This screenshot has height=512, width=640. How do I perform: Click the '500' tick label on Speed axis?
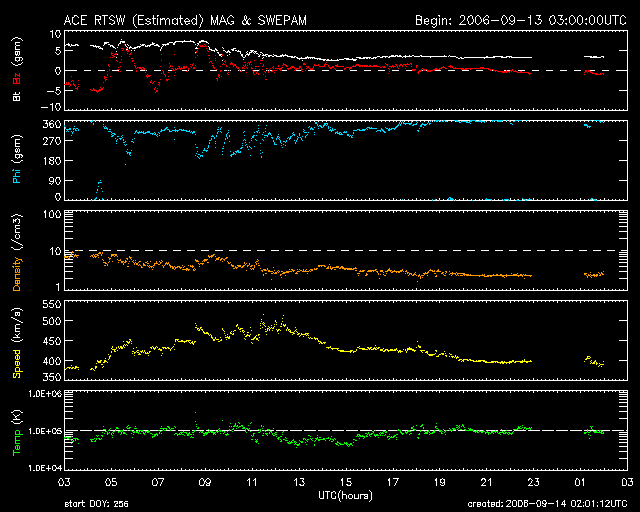tap(51, 321)
